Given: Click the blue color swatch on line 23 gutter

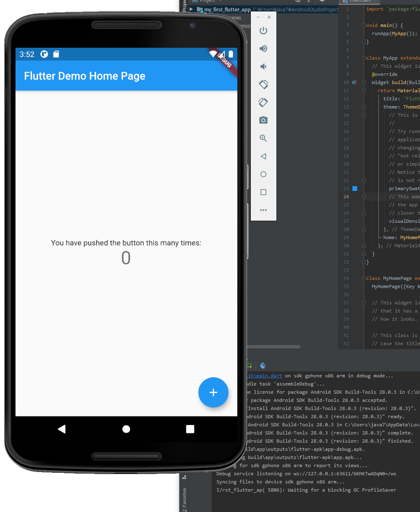Looking at the screenshot, I should [355, 188].
